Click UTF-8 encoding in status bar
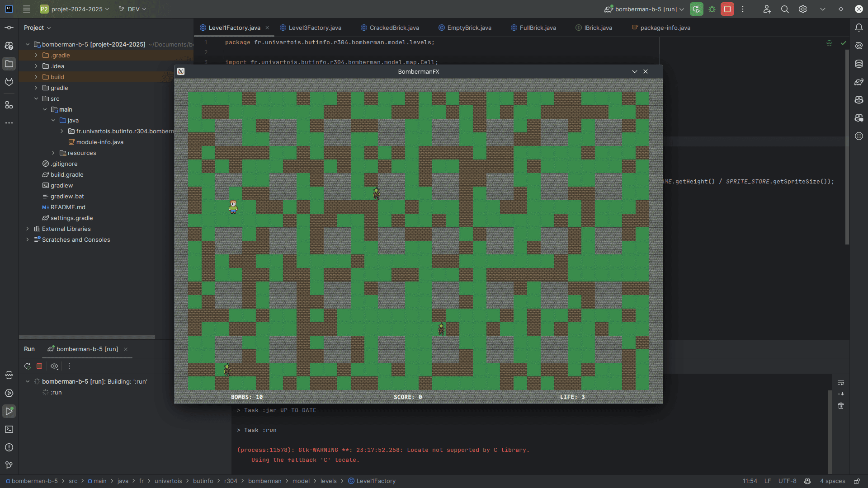 point(788,481)
